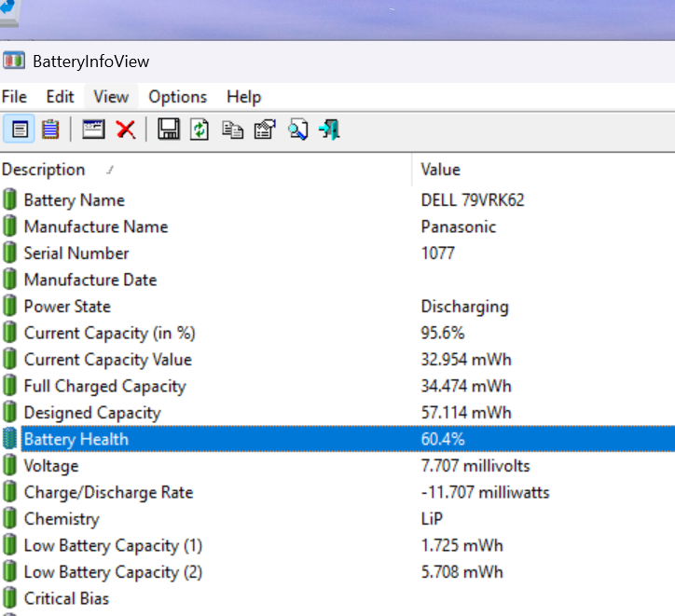Open the View menu
This screenshot has width=675, height=616.
click(111, 97)
